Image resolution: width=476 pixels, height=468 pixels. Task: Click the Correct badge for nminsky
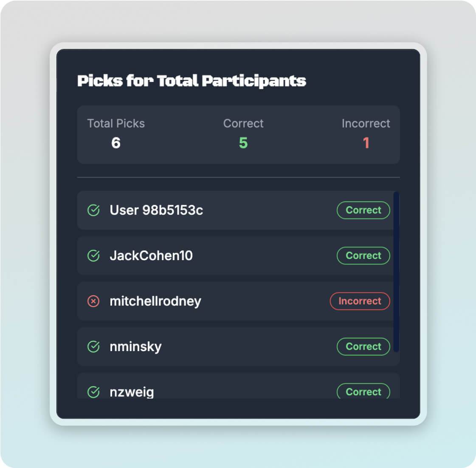pos(363,346)
